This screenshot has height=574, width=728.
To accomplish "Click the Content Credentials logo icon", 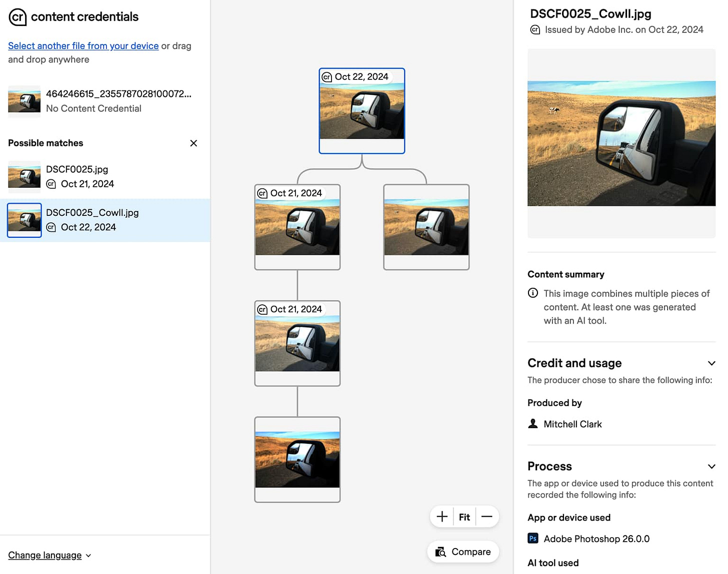I will pyautogui.click(x=17, y=17).
